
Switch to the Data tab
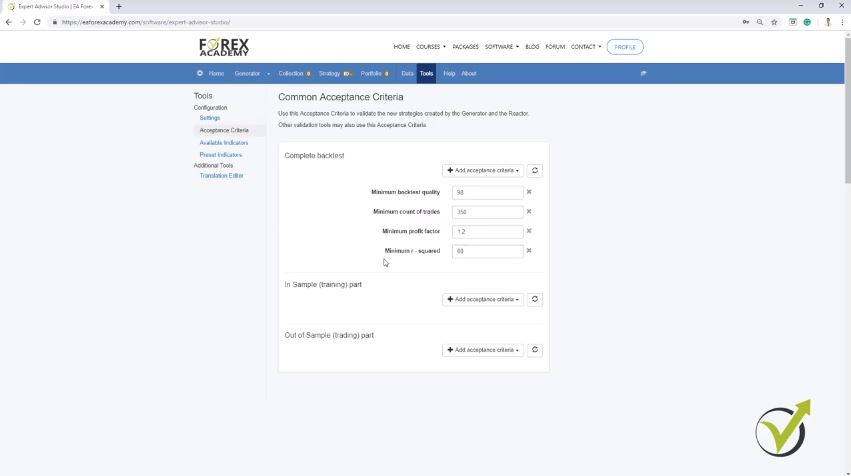pyautogui.click(x=407, y=73)
